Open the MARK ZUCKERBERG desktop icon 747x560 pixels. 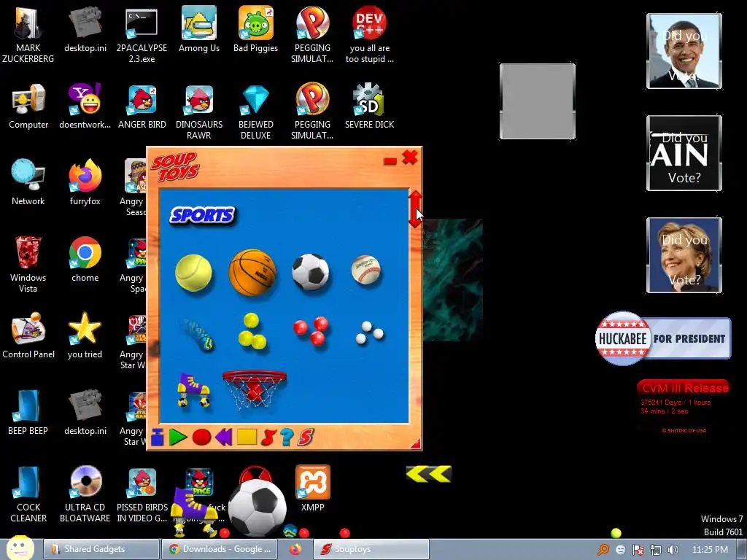(28, 34)
